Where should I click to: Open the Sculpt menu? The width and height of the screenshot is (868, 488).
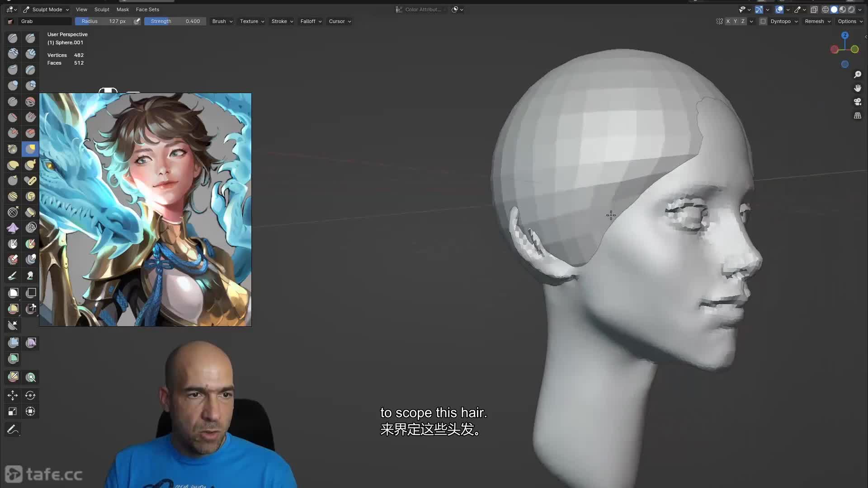pyautogui.click(x=102, y=9)
